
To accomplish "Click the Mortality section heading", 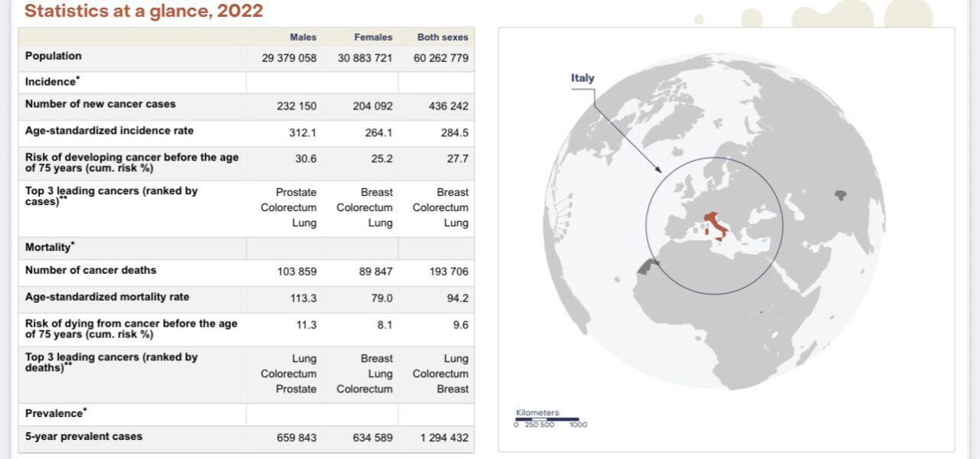I will pos(50,247).
